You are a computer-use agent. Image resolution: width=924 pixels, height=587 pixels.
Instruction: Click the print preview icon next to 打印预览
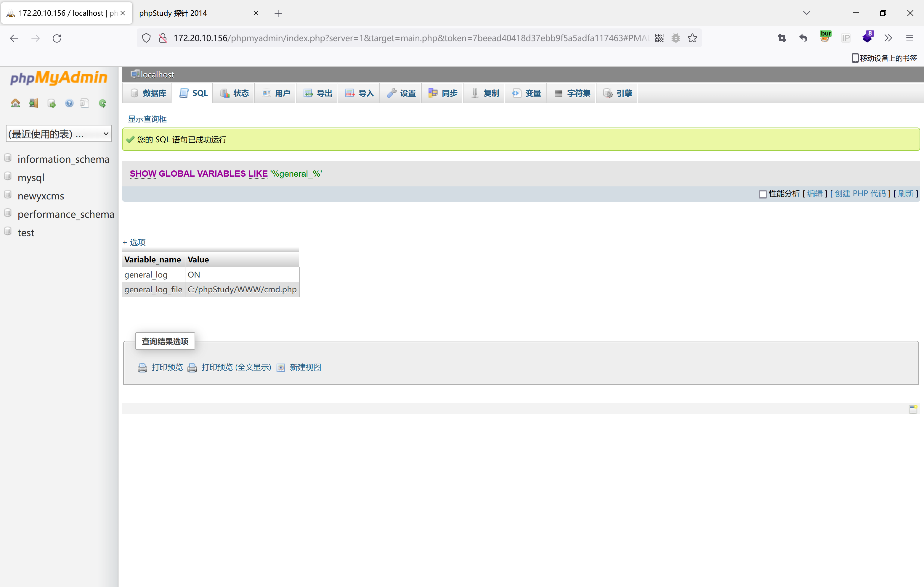(x=142, y=367)
